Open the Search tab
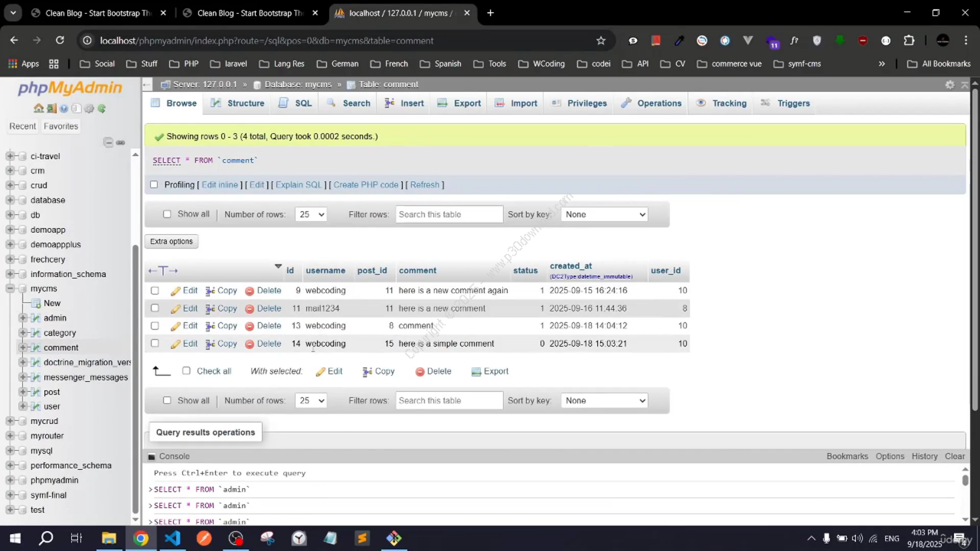Screen dimensions: 980x551 (x=348, y=103)
